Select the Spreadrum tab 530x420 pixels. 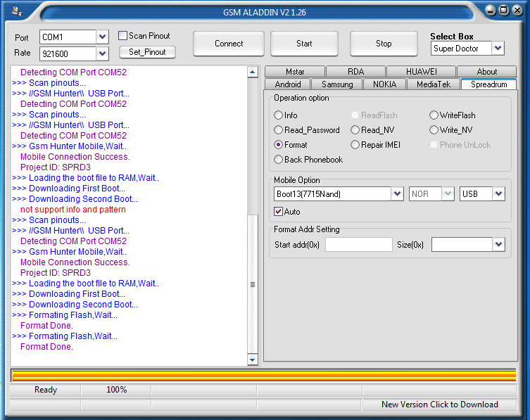click(x=488, y=84)
